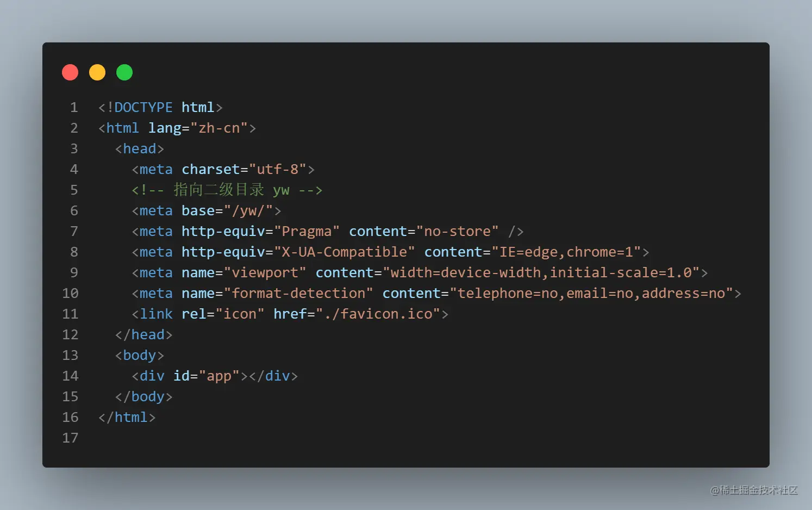Image resolution: width=812 pixels, height=510 pixels.
Task: Click the Chinese comment on line 5
Action: tap(227, 190)
